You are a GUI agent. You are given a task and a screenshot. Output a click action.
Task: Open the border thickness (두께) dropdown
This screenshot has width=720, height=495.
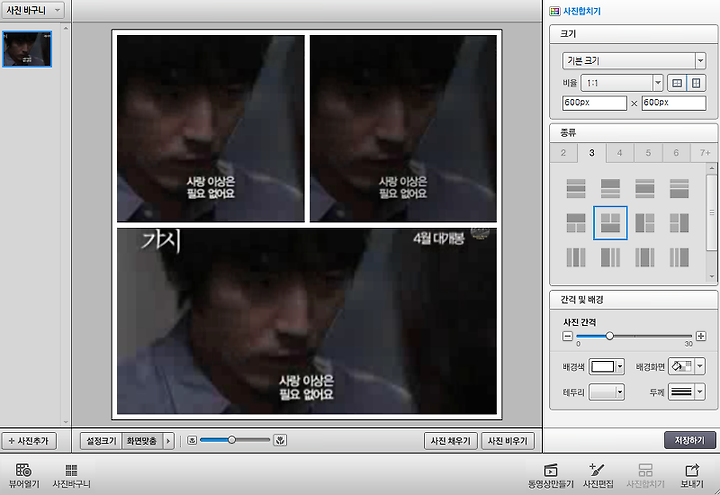pos(700,392)
